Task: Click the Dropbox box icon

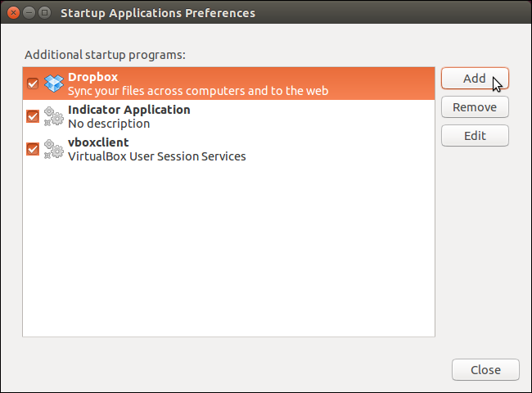Action: (x=53, y=84)
